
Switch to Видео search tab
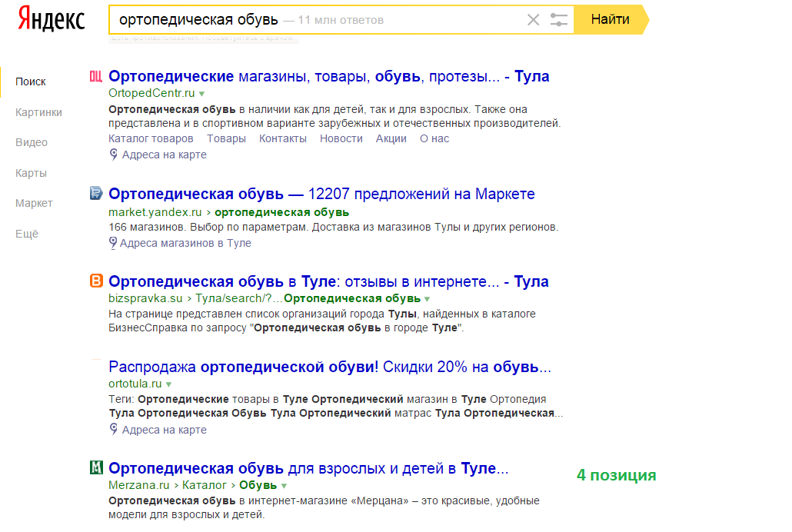coord(32,142)
